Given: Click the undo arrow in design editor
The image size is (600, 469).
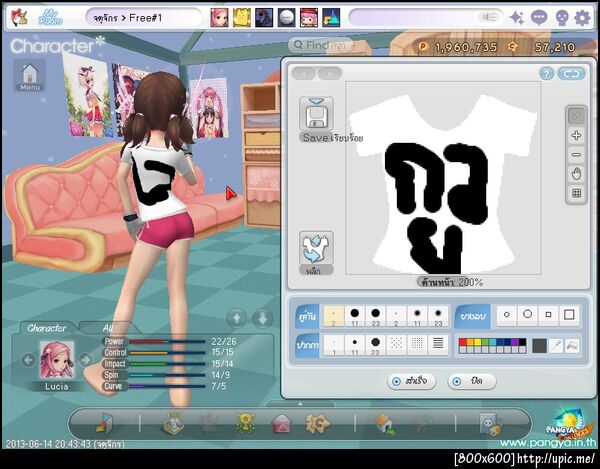Looking at the screenshot, I should pos(304,73).
